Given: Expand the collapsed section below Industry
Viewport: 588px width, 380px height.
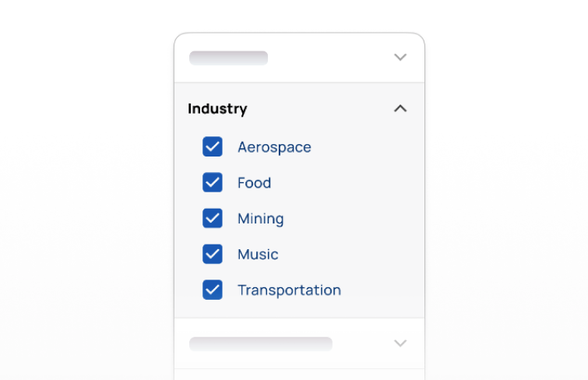Looking at the screenshot, I should point(400,343).
